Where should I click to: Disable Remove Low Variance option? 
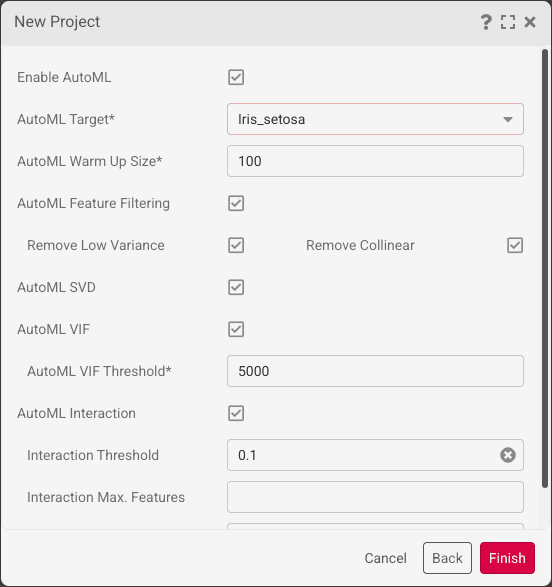click(x=236, y=245)
